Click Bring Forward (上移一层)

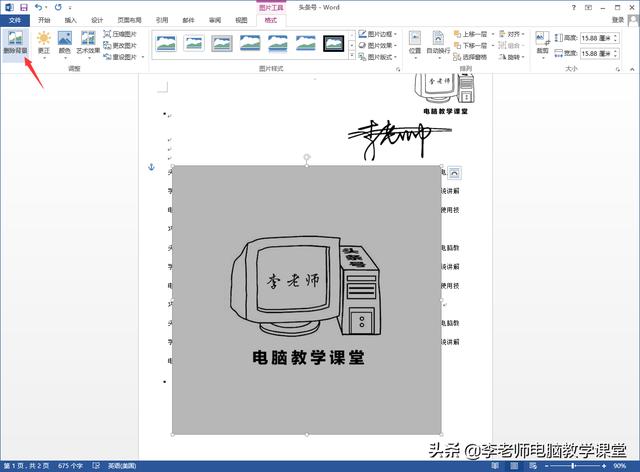pyautogui.click(x=470, y=34)
